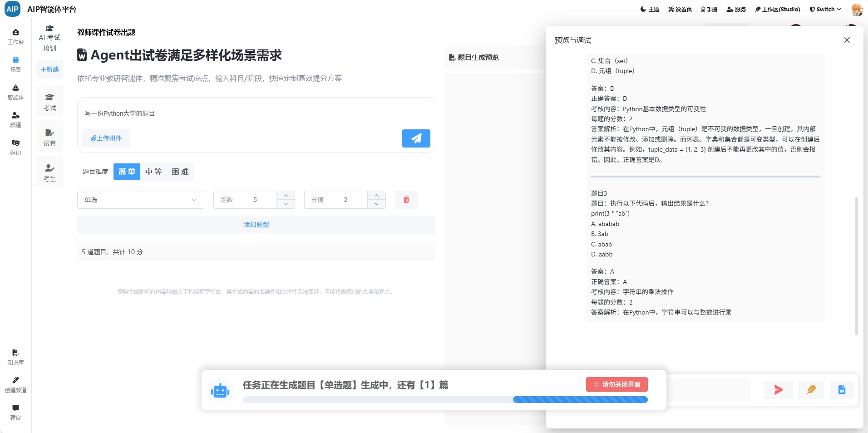Click the prompt text input area

[x=256, y=113]
